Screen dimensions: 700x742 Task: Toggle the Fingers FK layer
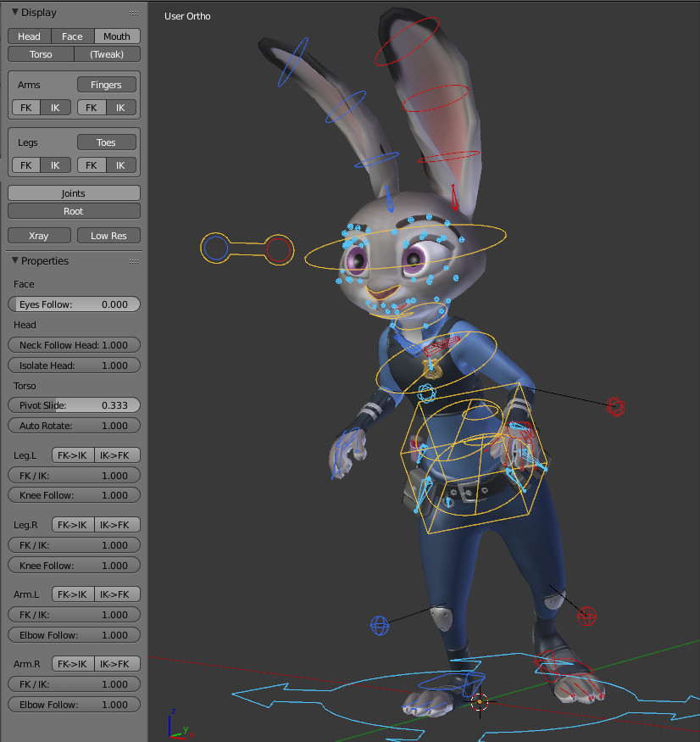click(x=92, y=108)
